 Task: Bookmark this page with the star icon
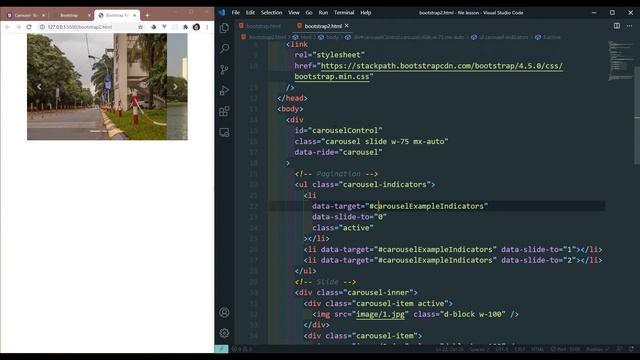click(x=140, y=27)
